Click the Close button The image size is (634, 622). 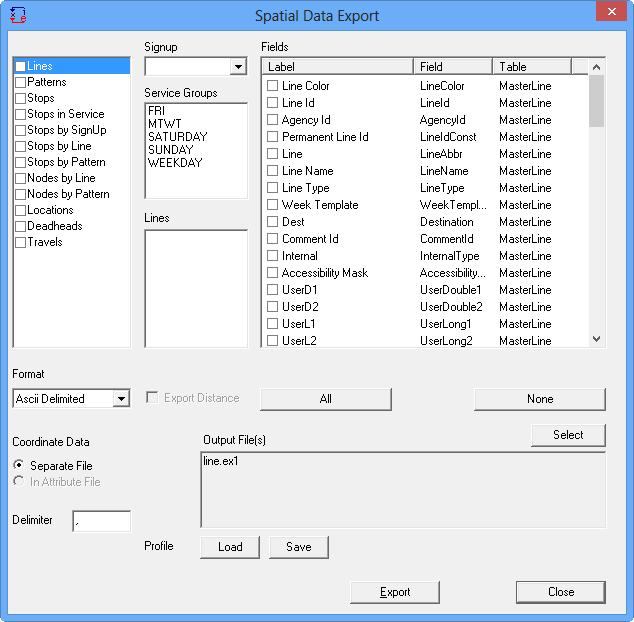pos(561,592)
